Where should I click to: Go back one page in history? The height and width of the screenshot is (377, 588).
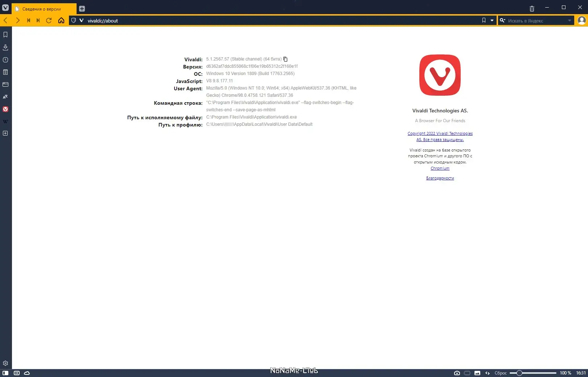coord(5,20)
